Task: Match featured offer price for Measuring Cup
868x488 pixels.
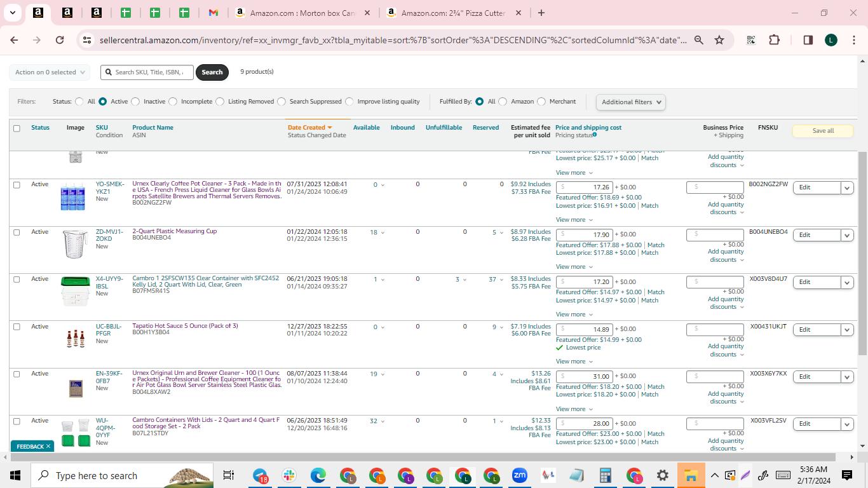Action: coord(656,245)
